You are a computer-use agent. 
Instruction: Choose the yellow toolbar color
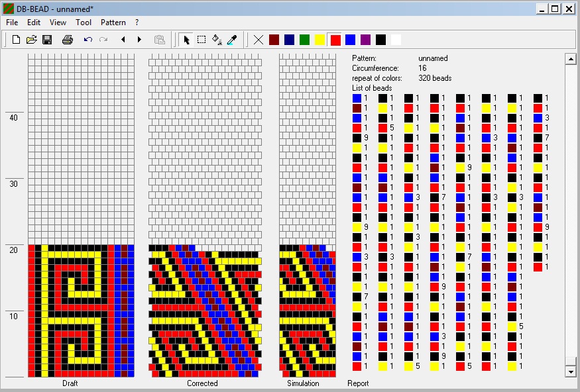click(319, 40)
